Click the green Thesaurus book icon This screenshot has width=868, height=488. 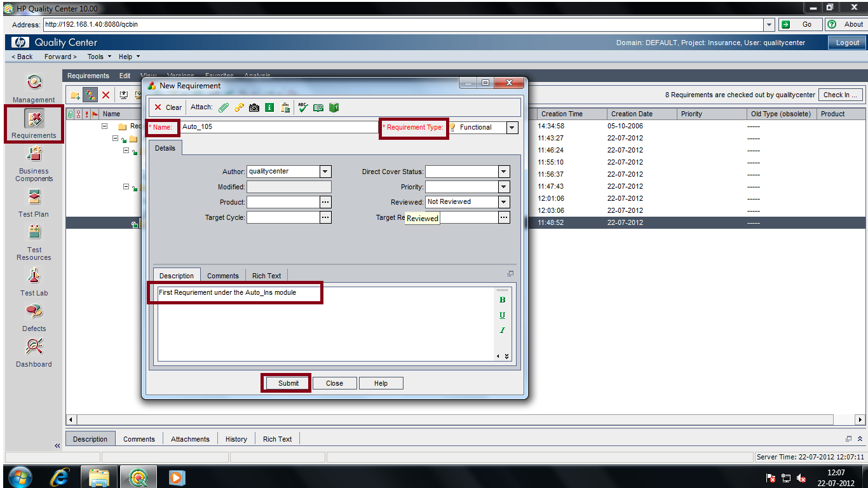[334, 107]
